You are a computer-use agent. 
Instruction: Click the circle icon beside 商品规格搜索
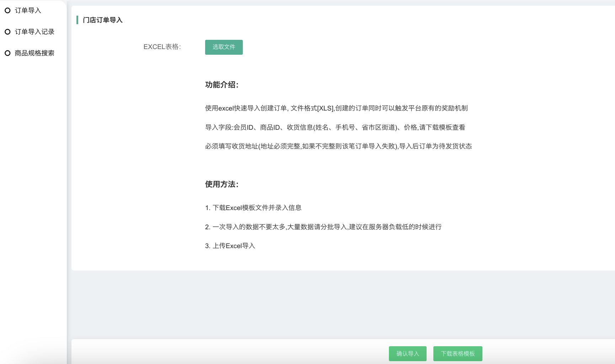(x=7, y=53)
